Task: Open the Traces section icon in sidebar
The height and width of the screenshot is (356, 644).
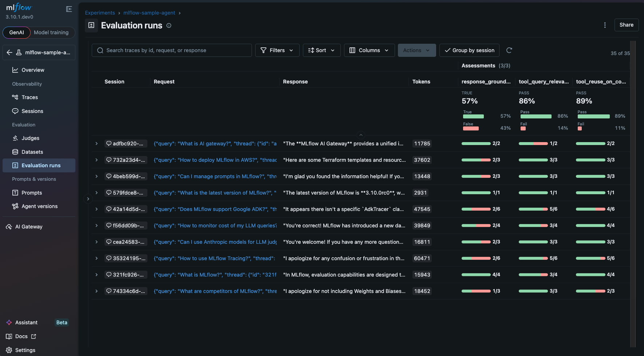Action: click(x=15, y=97)
